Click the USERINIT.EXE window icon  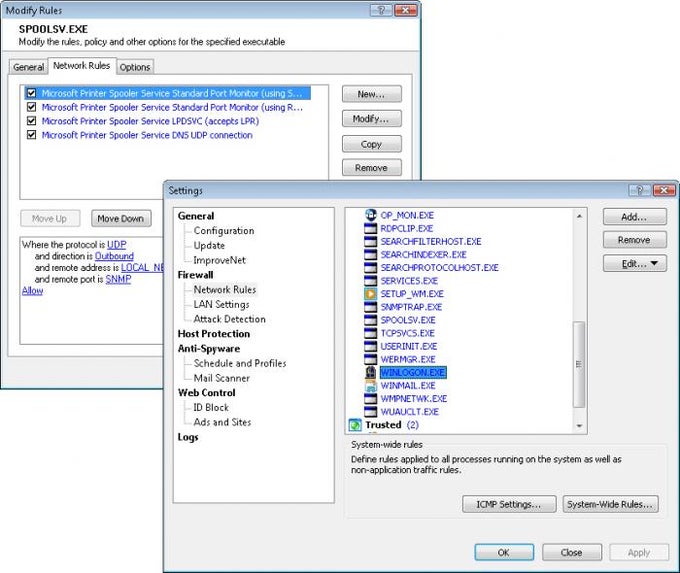pyautogui.click(x=370, y=346)
